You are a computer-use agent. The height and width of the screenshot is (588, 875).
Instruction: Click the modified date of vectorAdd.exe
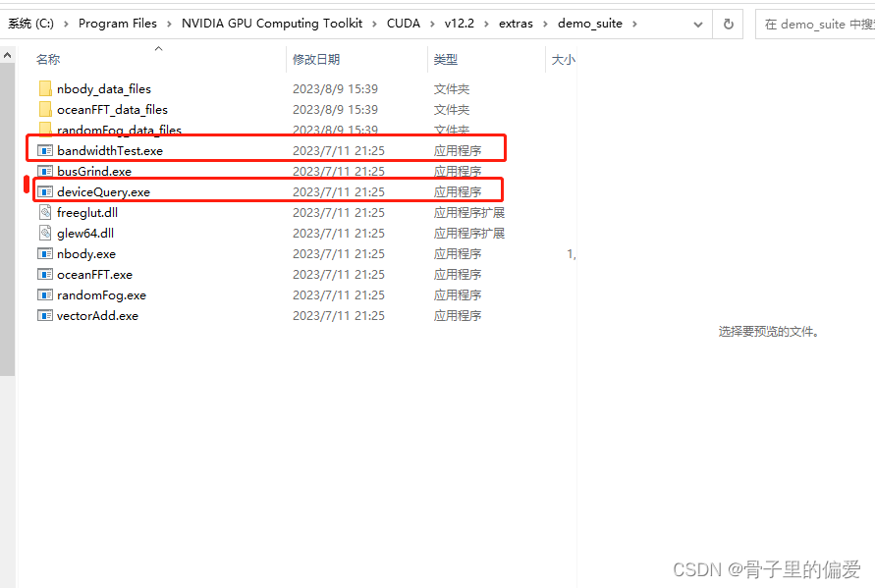point(339,316)
